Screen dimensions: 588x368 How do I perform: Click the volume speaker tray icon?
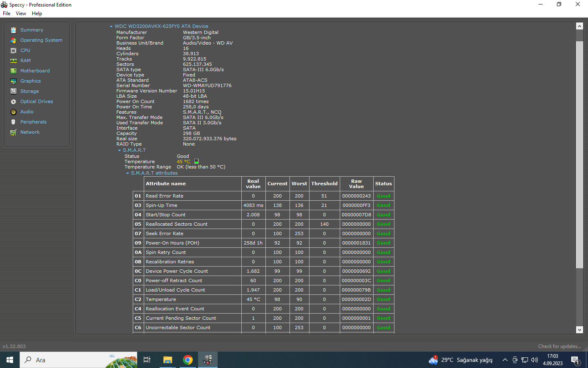tap(535, 360)
